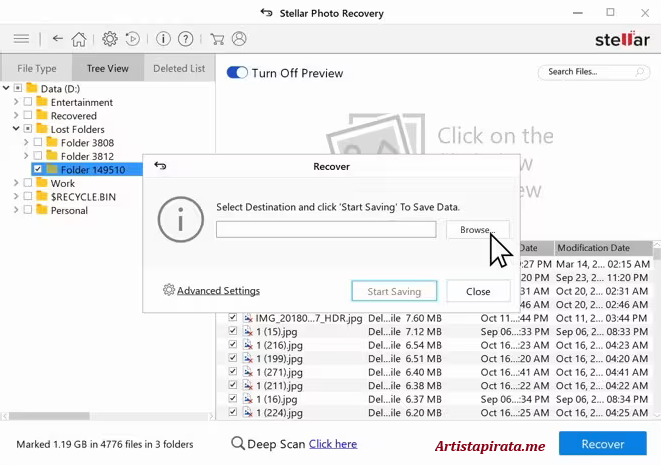Viewport: 661px width, 465px height.
Task: Click the Advanced Settings gear icon in the dialog
Action: pyautogui.click(x=169, y=290)
